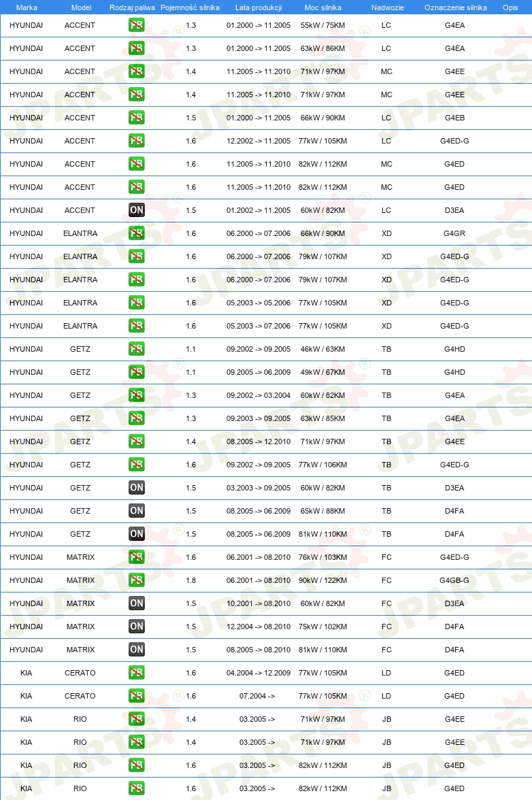This screenshot has width=532, height=800.
Task: Click petrol fuel icon for Accent 1.3 55kW/75KM
Action: [x=136, y=25]
